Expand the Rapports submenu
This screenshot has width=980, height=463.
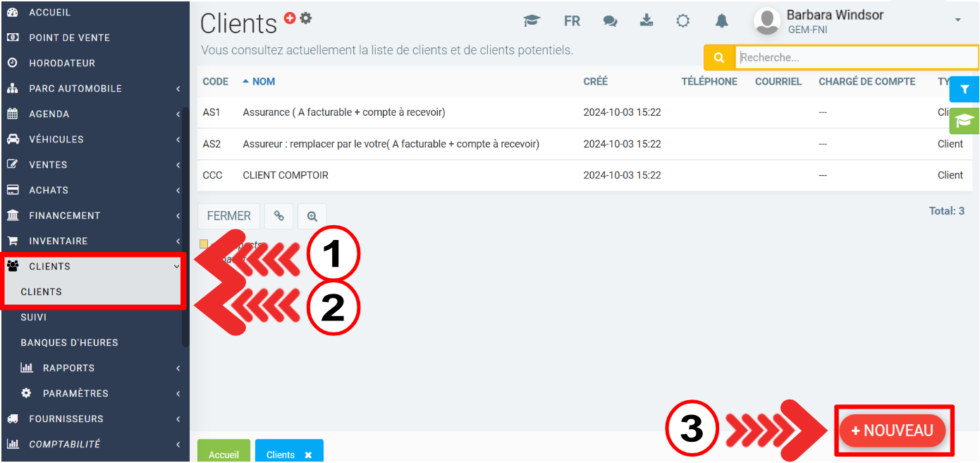[x=68, y=368]
